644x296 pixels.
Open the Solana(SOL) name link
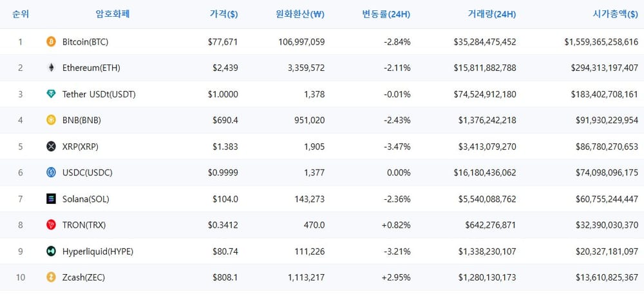86,199
